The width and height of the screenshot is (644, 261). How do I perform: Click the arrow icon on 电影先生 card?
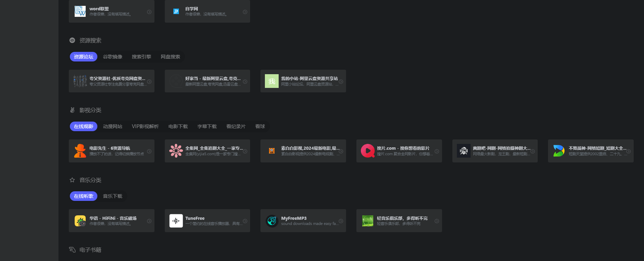pyautogui.click(x=149, y=151)
